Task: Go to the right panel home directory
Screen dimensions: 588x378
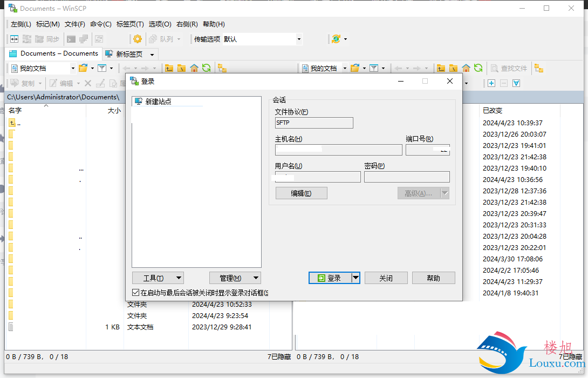Action: (466, 69)
